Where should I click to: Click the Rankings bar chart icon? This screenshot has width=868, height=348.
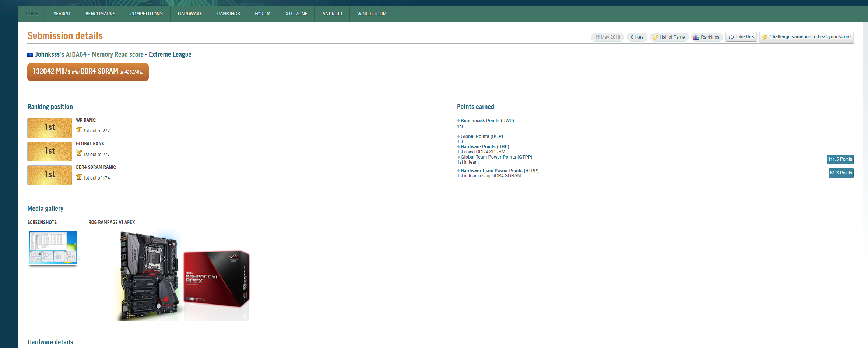pos(696,37)
